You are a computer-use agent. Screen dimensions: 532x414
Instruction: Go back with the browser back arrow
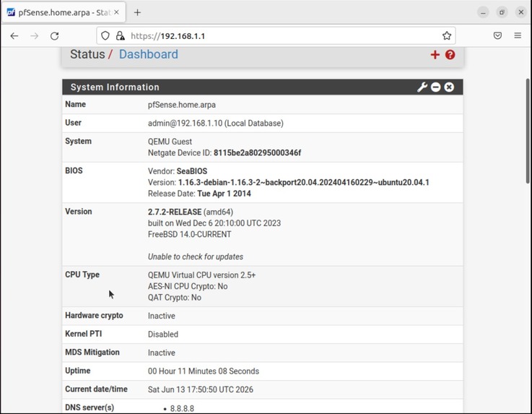point(14,36)
